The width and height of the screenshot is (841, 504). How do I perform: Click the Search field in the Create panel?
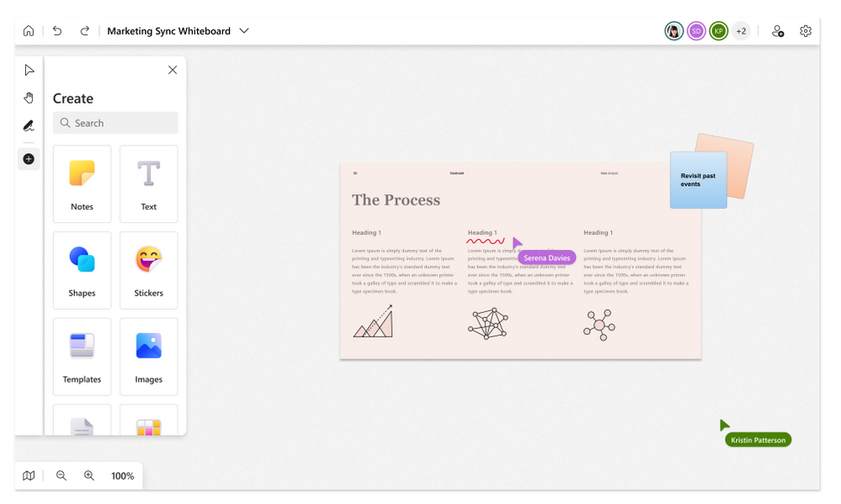tap(114, 123)
